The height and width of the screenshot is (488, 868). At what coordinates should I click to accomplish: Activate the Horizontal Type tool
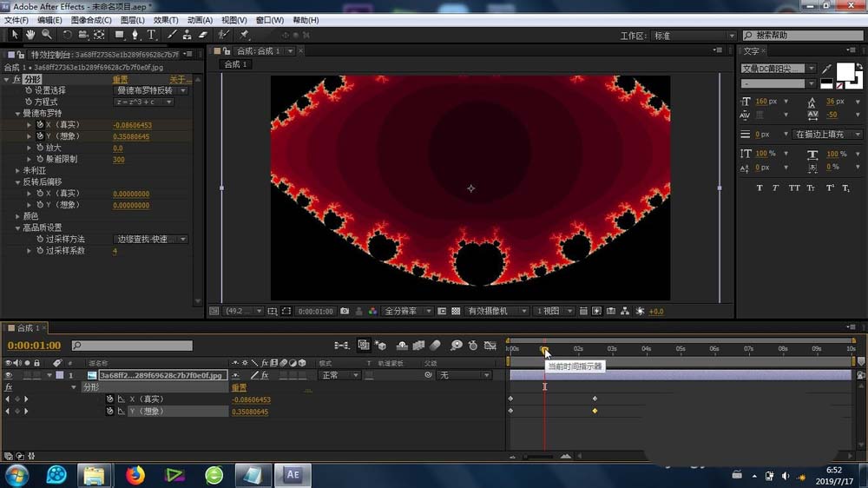(x=152, y=35)
